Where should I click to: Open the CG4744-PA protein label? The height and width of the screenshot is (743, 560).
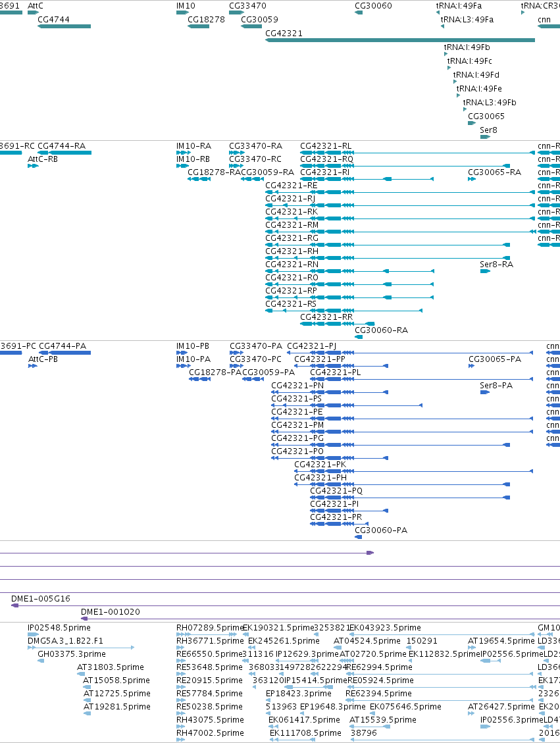pos(63,346)
